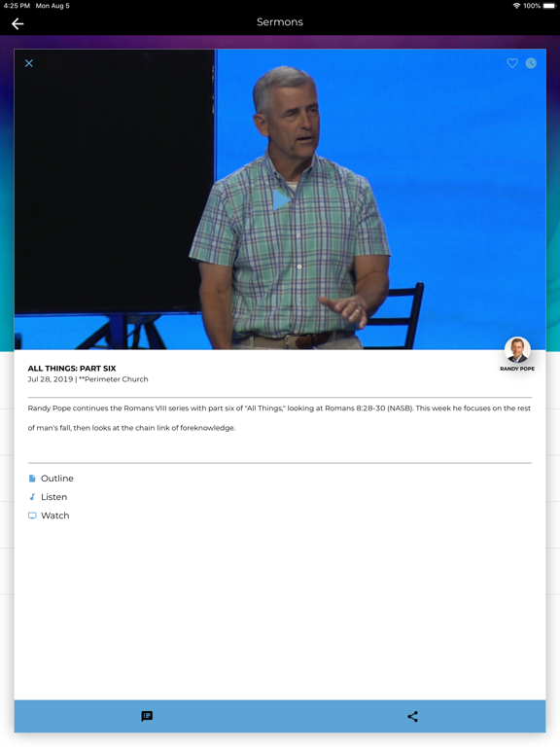560x747 pixels.
Task: Play the sermon video
Action: pos(280,199)
